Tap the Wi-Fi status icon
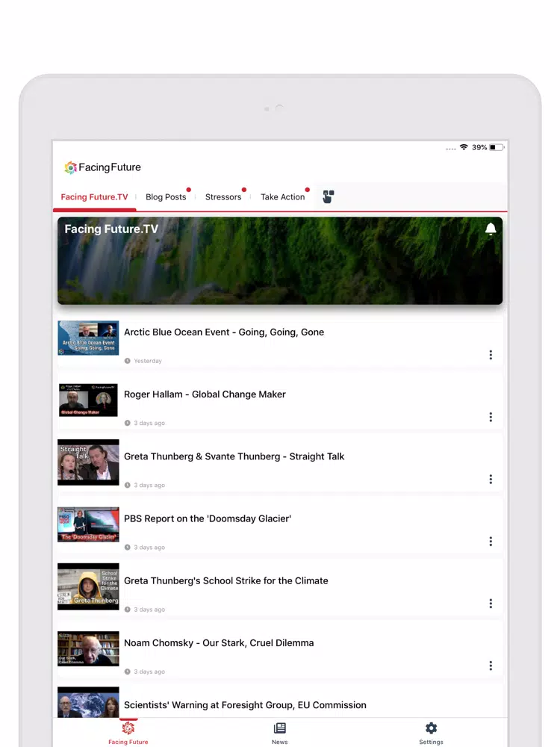 (464, 147)
